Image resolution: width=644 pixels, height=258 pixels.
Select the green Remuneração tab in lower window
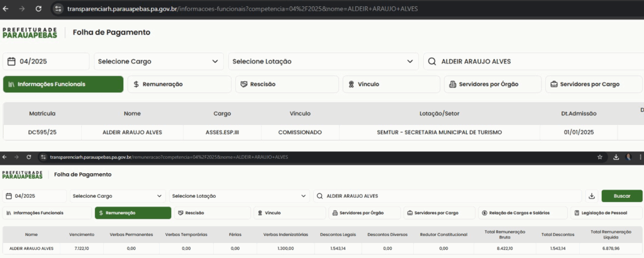(x=133, y=213)
